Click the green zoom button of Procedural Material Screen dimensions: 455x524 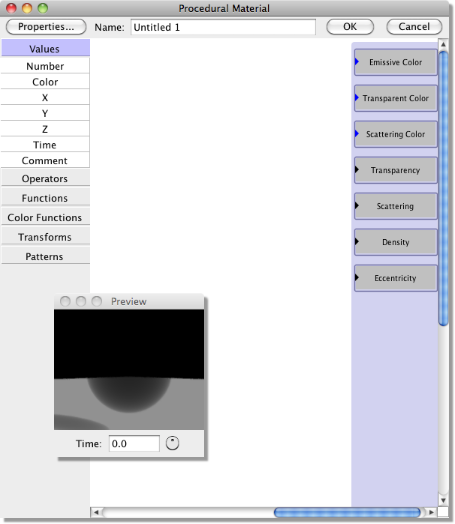click(43, 8)
